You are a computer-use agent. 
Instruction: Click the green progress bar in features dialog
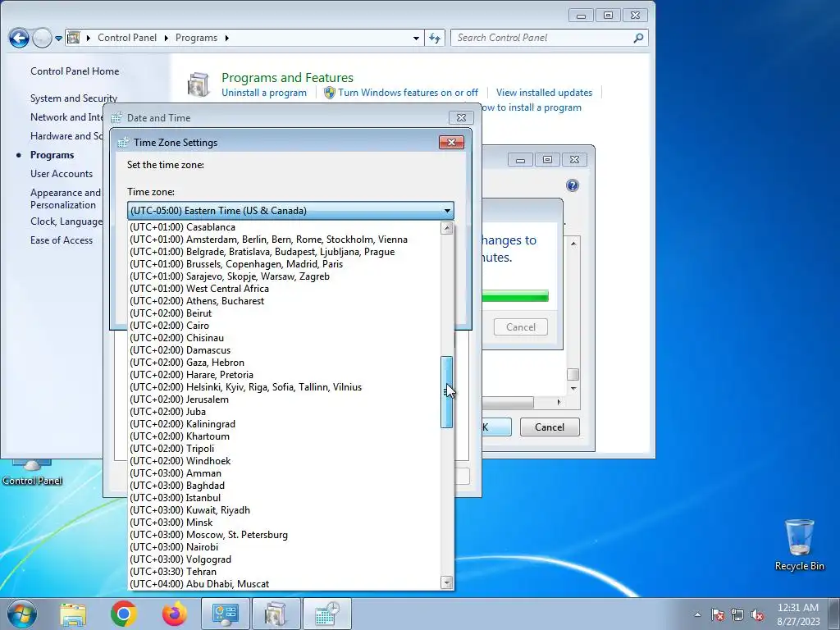(515, 296)
